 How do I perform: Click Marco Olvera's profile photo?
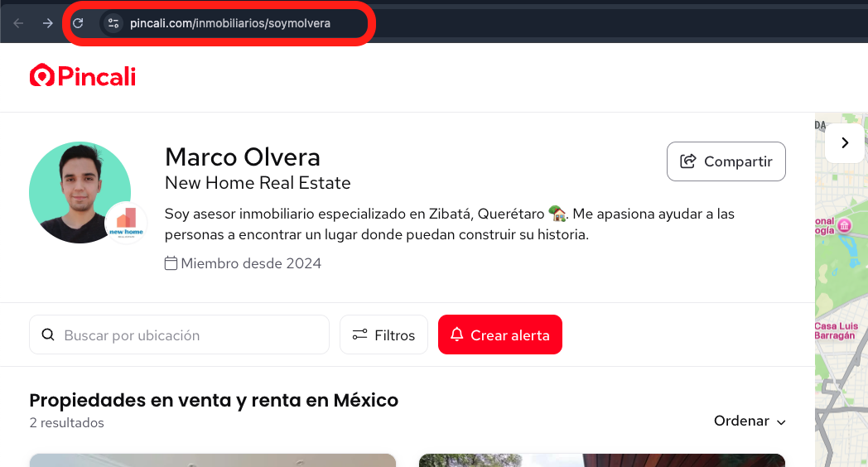(80, 192)
